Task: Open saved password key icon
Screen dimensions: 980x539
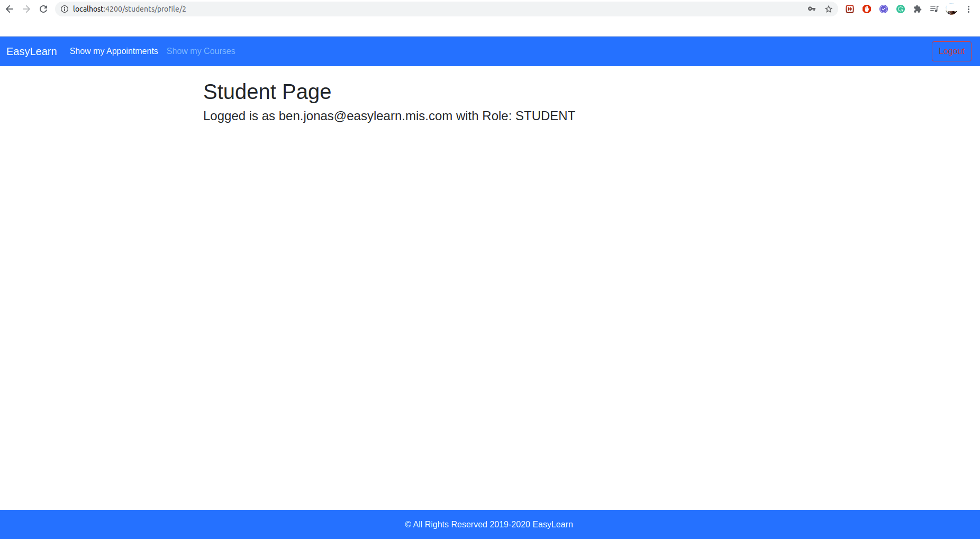Action: pyautogui.click(x=812, y=9)
